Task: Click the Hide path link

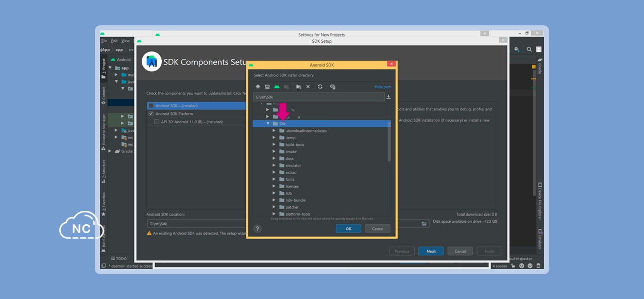Action: (x=383, y=87)
